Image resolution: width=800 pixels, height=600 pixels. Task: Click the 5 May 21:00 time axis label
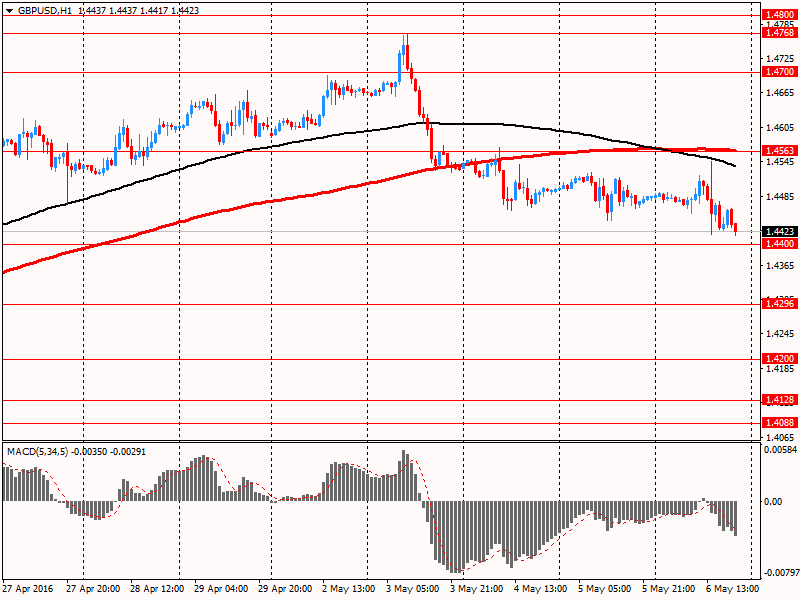669,589
